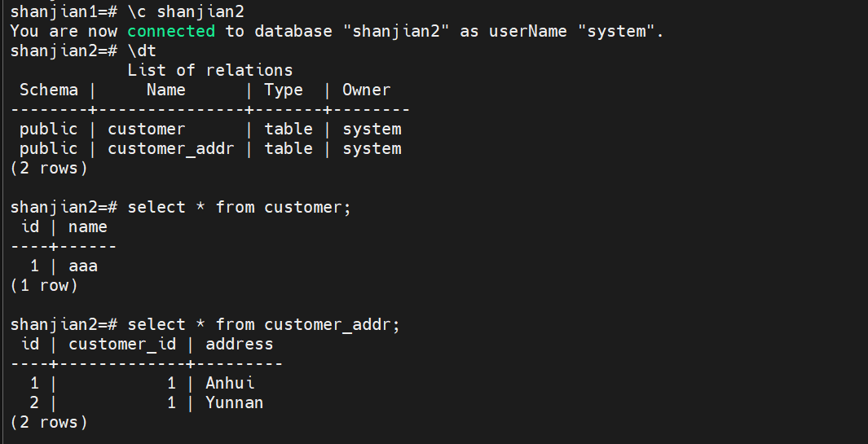This screenshot has width=868, height=444.
Task: Click the "List of relations" heading
Action: [x=209, y=70]
